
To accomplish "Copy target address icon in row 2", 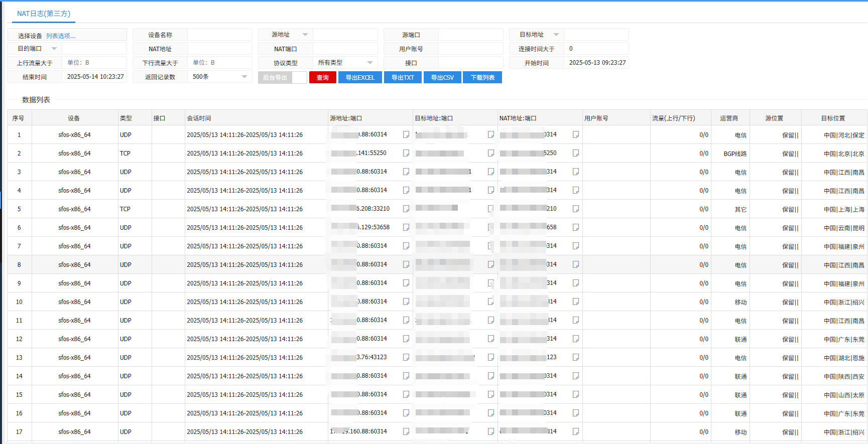I will tap(491, 153).
